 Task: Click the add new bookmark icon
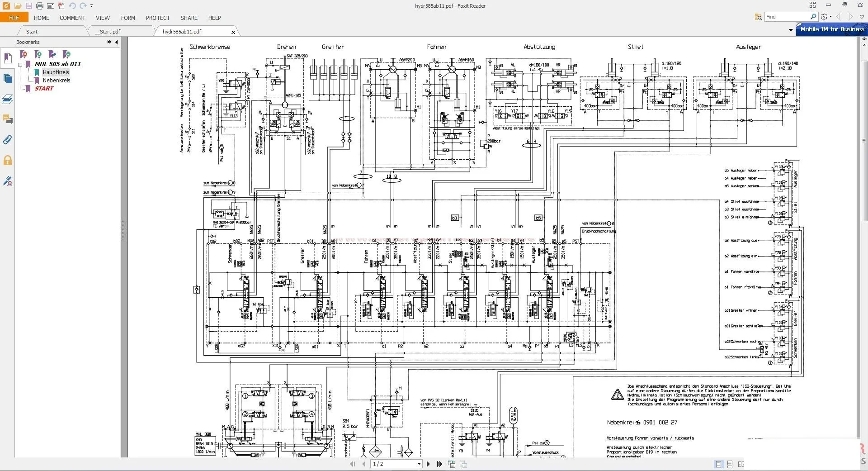point(38,54)
